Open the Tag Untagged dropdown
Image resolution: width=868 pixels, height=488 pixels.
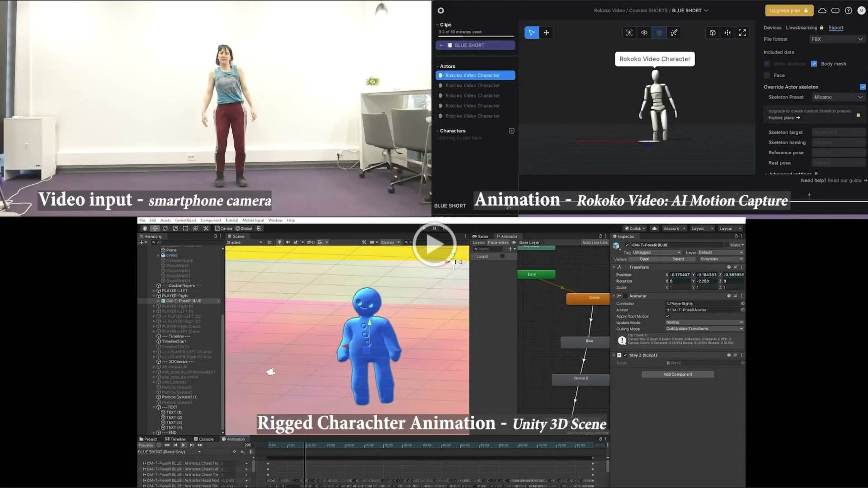[x=656, y=253]
